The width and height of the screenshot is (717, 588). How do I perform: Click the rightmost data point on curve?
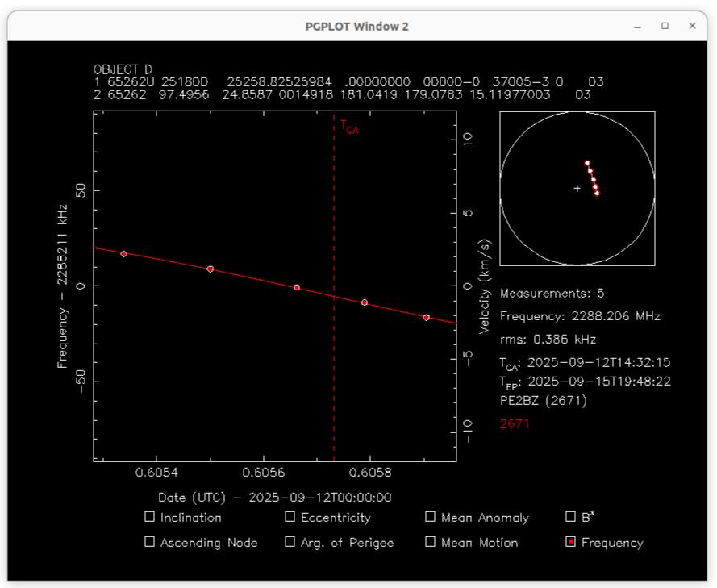426,317
